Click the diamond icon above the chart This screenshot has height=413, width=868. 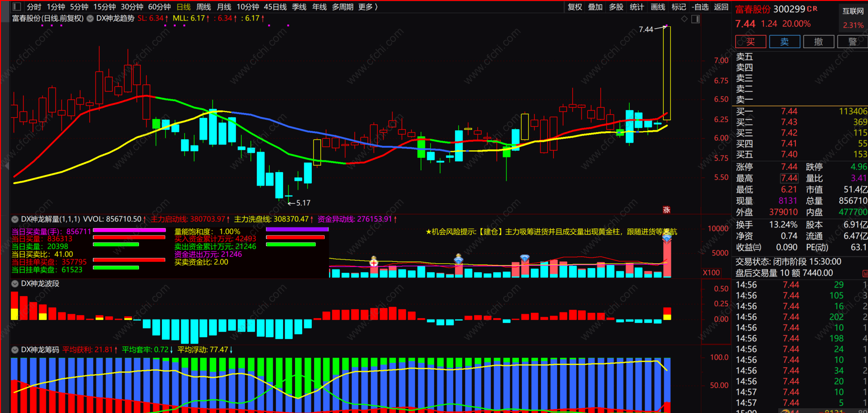click(684, 19)
